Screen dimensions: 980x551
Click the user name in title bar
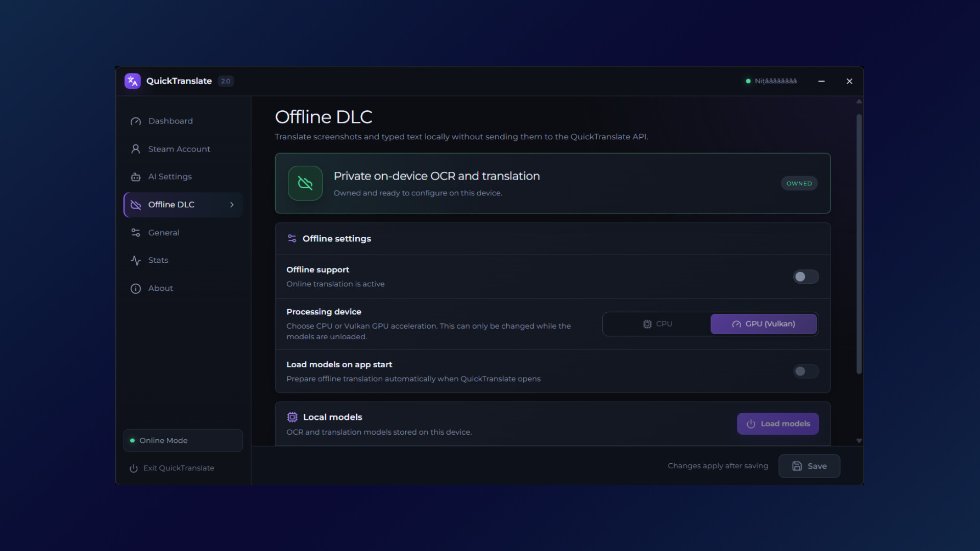[x=776, y=81]
